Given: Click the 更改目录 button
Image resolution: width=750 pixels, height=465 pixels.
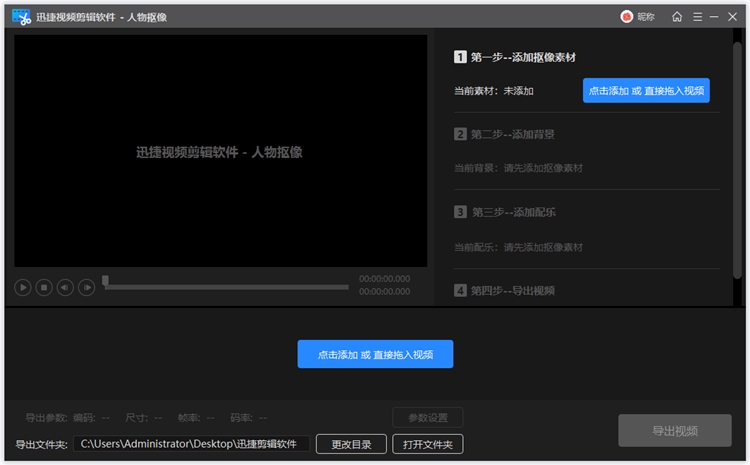Looking at the screenshot, I should [x=351, y=444].
